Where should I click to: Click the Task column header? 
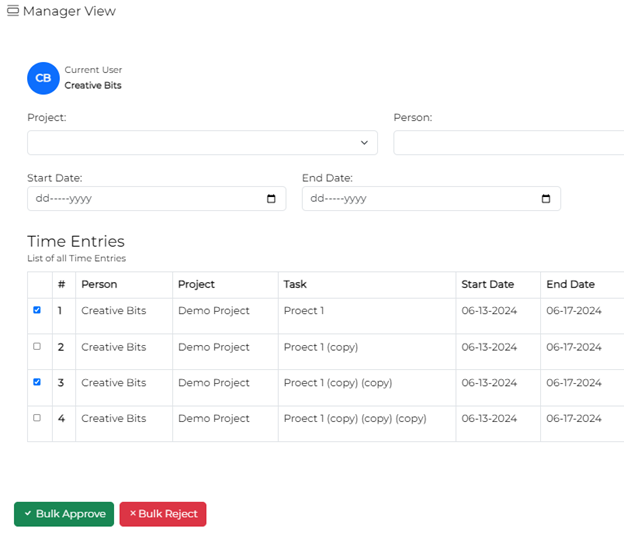[x=295, y=284]
